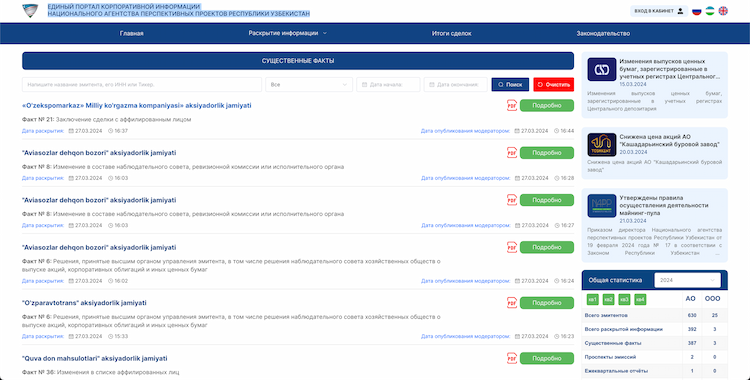Open news about правила майнинг-пула
Viewport: 750px width, 380px height.
tap(664, 205)
